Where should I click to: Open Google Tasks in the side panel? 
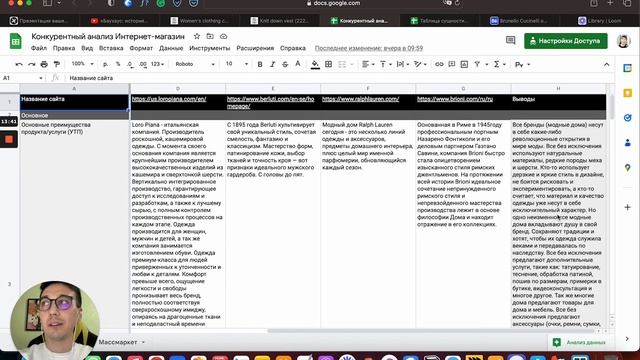(627, 118)
